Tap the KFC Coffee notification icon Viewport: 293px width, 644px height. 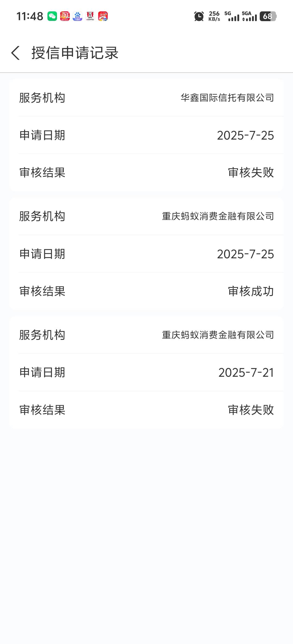pyautogui.click(x=90, y=16)
